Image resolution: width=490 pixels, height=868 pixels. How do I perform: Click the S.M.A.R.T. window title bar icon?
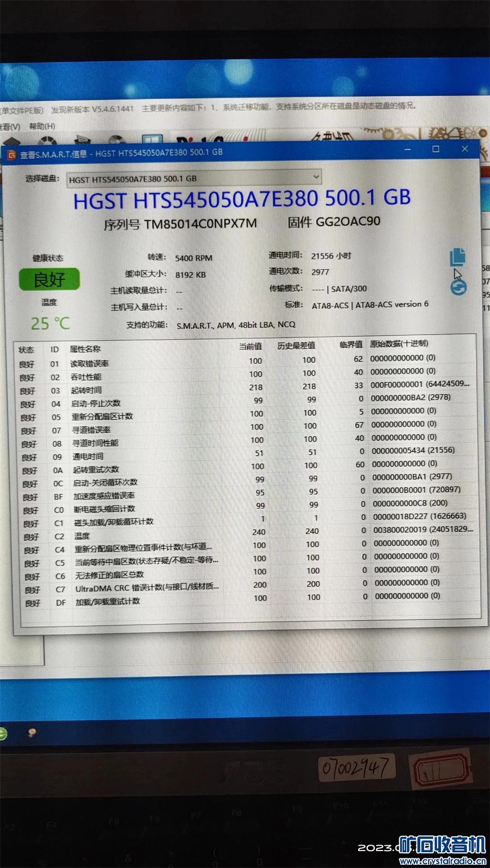click(x=11, y=156)
